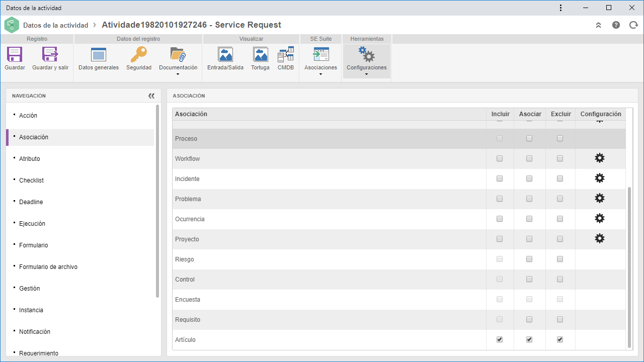Check Asociar for Riesgo
644x362 pixels.
[x=529, y=259]
